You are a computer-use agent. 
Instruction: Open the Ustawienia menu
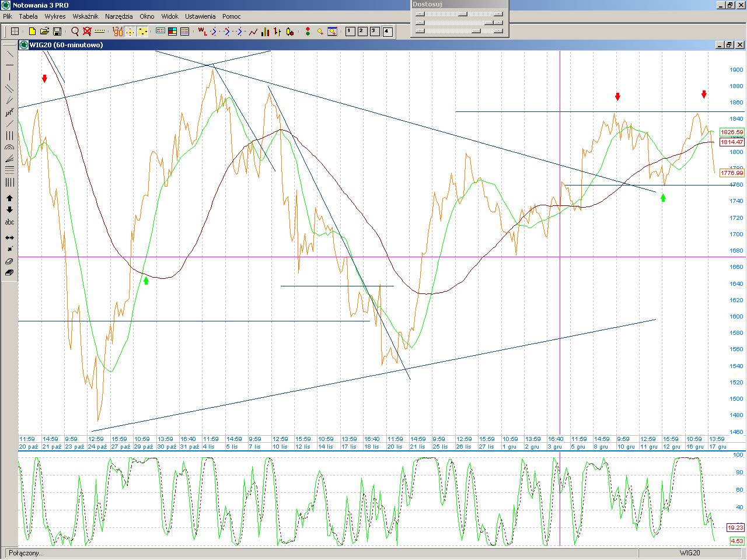coord(200,16)
